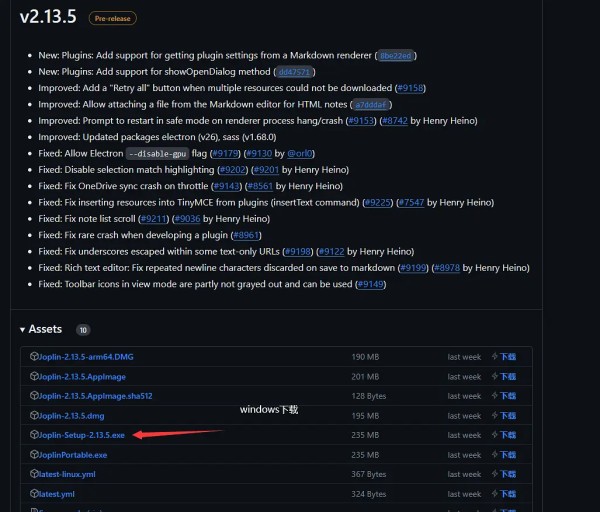Viewport: 600px width, 512px height.
Task: Open commit link dd47571
Action: pyautogui.click(x=294, y=72)
